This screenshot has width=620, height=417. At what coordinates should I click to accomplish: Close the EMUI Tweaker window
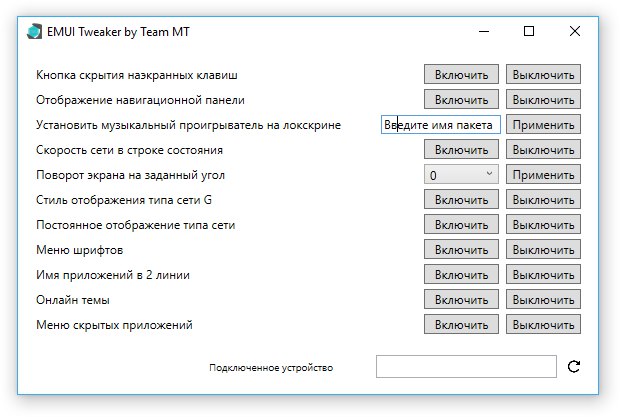575,31
